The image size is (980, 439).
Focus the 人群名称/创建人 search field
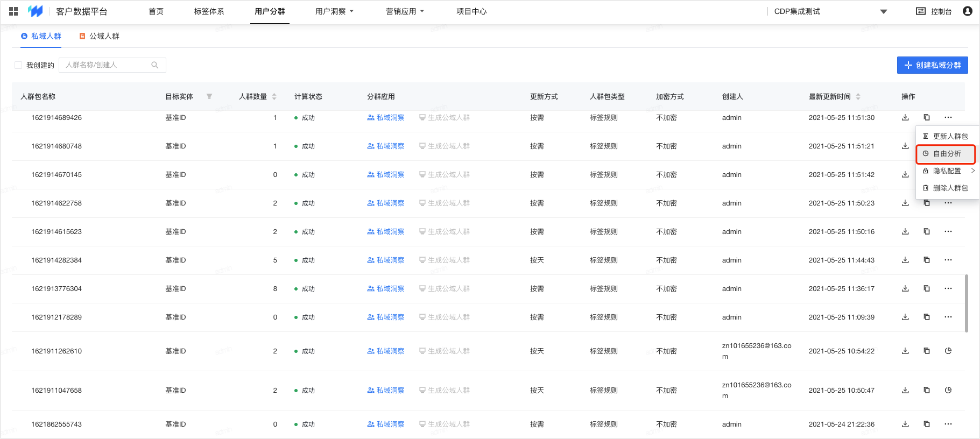pyautogui.click(x=112, y=65)
